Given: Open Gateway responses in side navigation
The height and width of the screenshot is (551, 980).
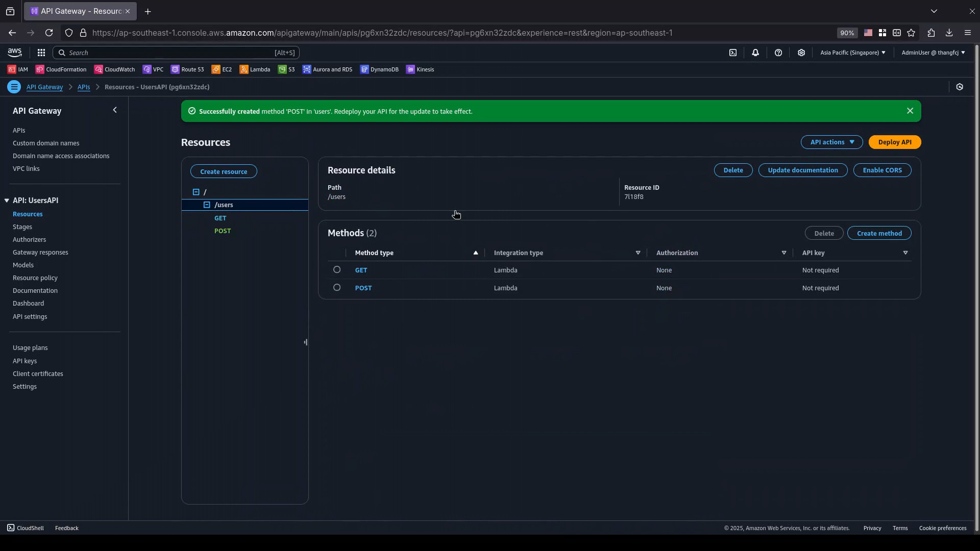Looking at the screenshot, I should (40, 252).
